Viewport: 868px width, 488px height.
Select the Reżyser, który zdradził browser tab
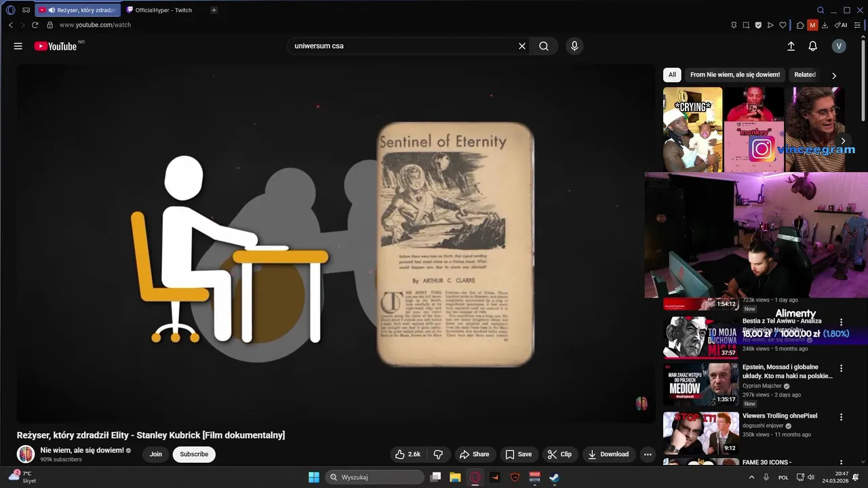[x=79, y=10]
